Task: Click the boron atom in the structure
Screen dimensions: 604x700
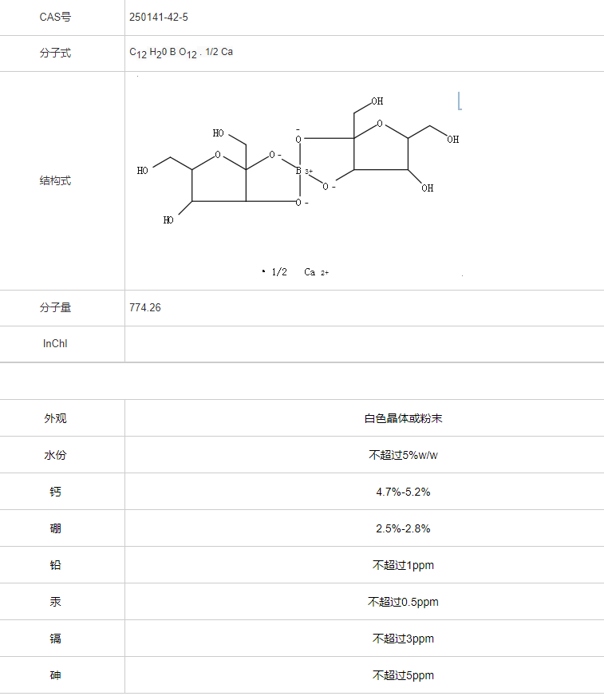Action: pyautogui.click(x=299, y=171)
